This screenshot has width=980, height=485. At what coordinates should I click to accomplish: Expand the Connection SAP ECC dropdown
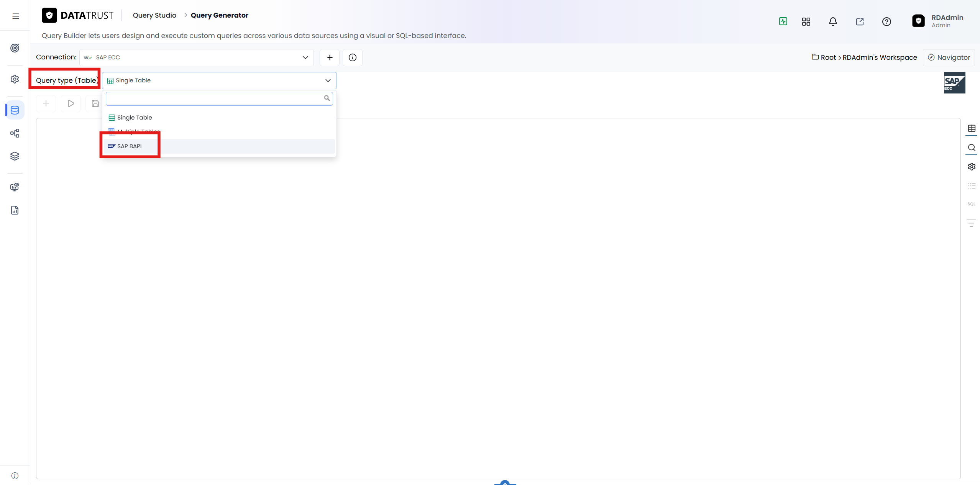(197, 57)
